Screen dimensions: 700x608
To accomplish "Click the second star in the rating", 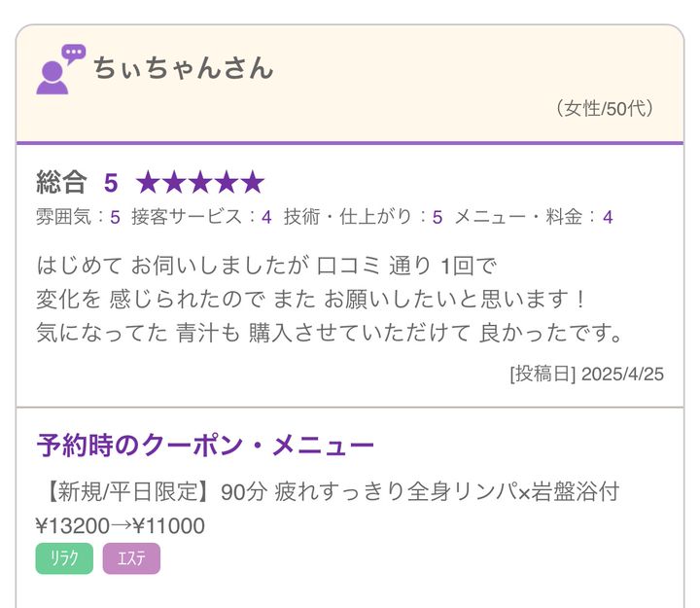I will tap(174, 182).
